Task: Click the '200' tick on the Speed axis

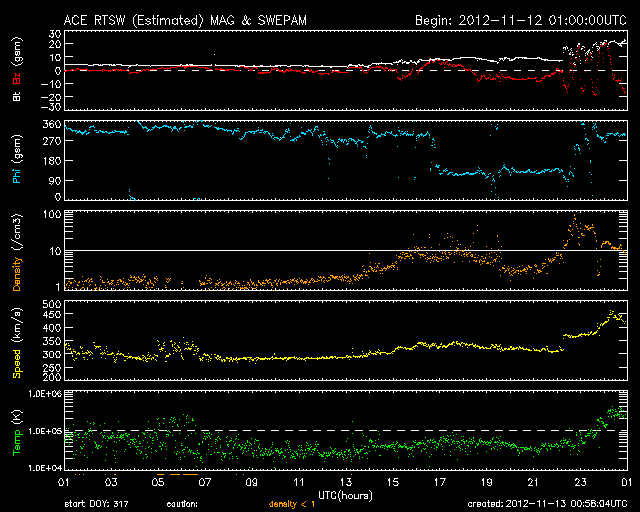Action: pos(52,377)
